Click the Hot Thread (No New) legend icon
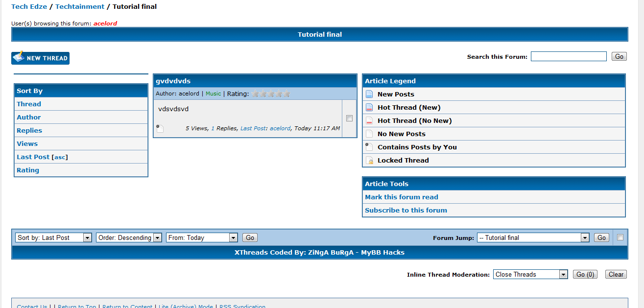Image resolution: width=644 pixels, height=308 pixels. (x=369, y=121)
